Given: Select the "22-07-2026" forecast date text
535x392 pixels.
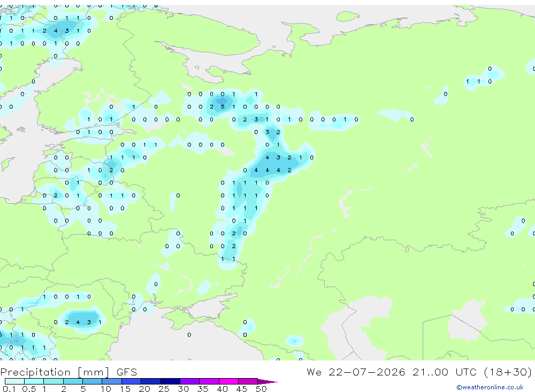Looking at the screenshot, I should [x=367, y=372].
